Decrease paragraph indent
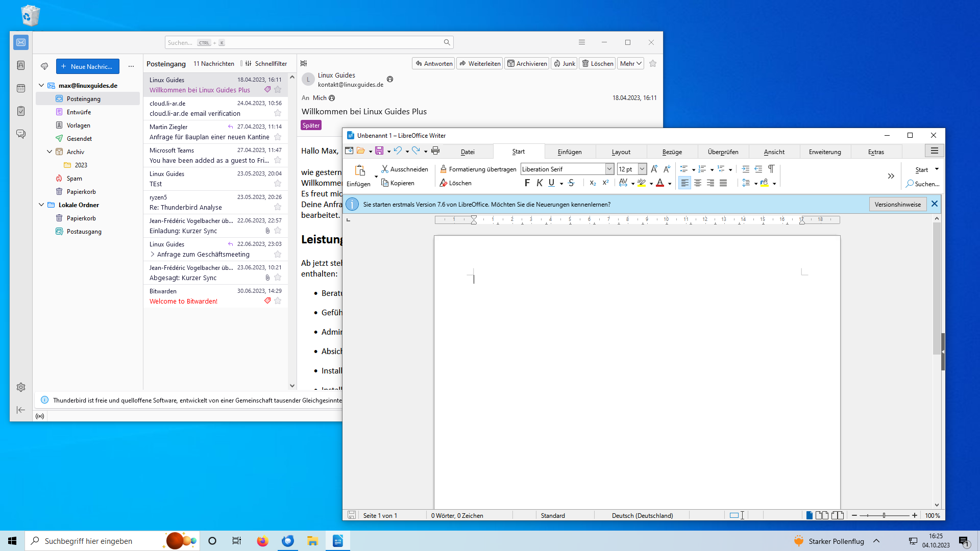 (758, 169)
